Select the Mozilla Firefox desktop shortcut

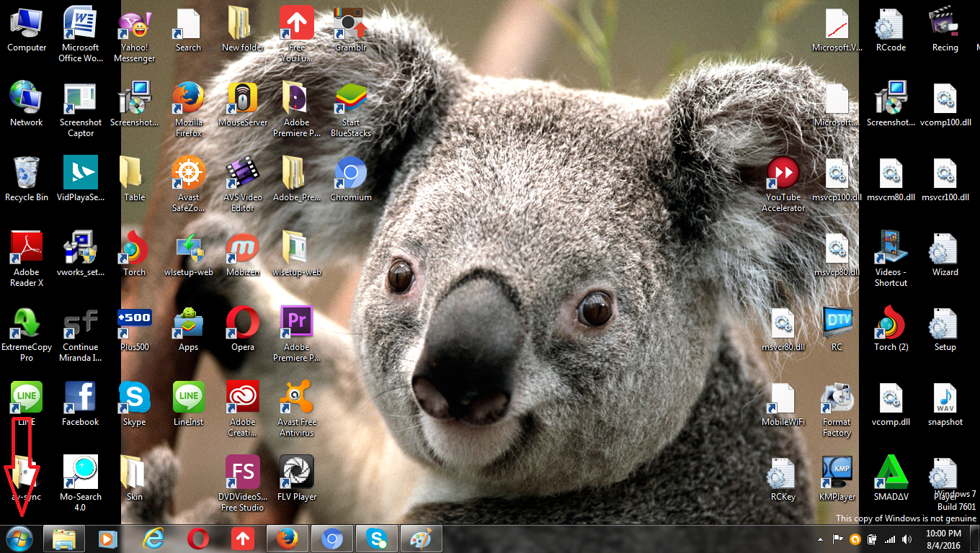coord(189,109)
